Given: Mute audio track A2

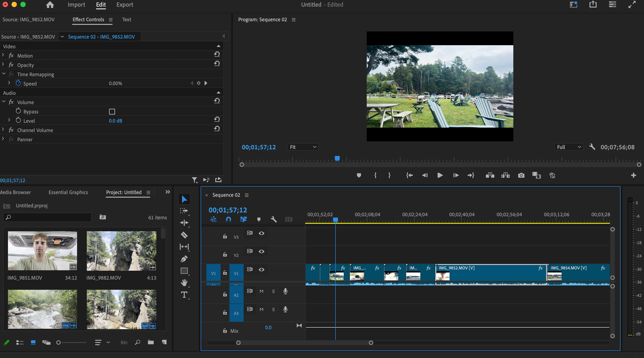Looking at the screenshot, I should [x=262, y=291].
